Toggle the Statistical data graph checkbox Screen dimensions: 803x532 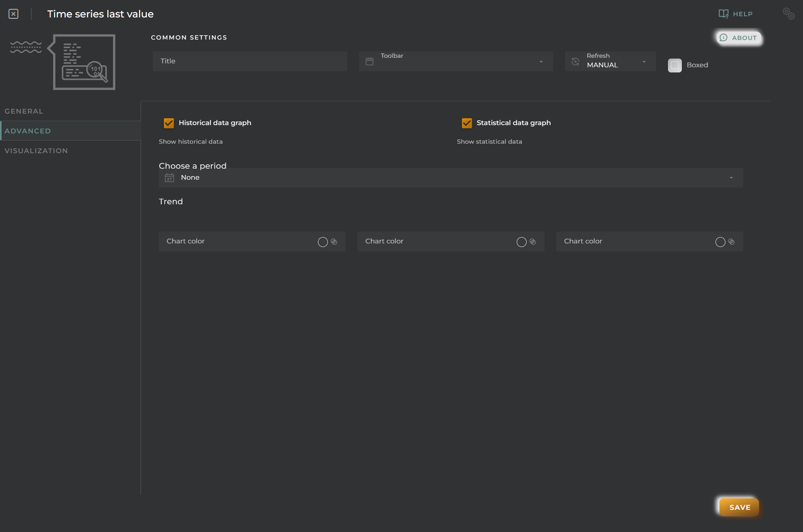coord(466,123)
